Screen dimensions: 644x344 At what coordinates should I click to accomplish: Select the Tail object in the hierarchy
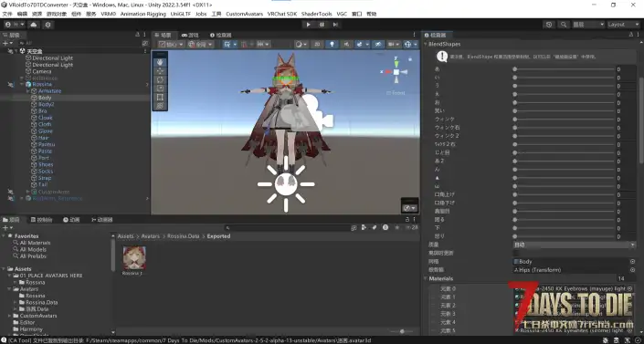click(43, 184)
